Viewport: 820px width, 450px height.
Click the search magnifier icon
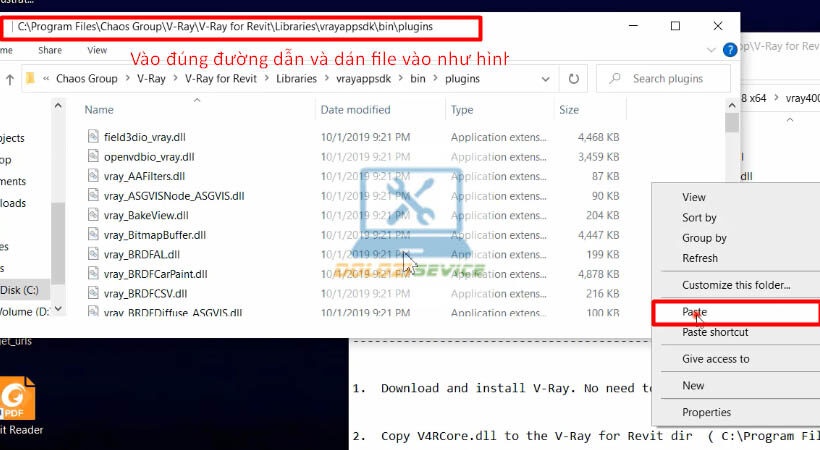pyautogui.click(x=615, y=78)
